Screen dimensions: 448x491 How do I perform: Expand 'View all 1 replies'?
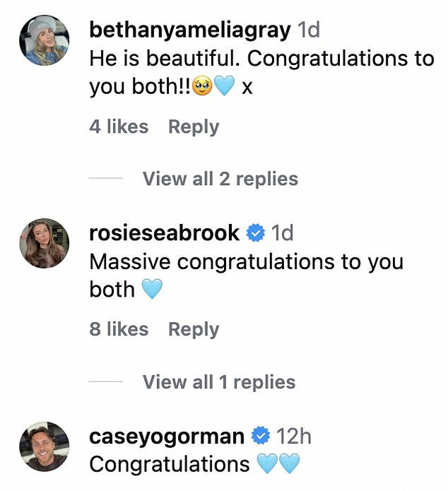click(x=218, y=382)
